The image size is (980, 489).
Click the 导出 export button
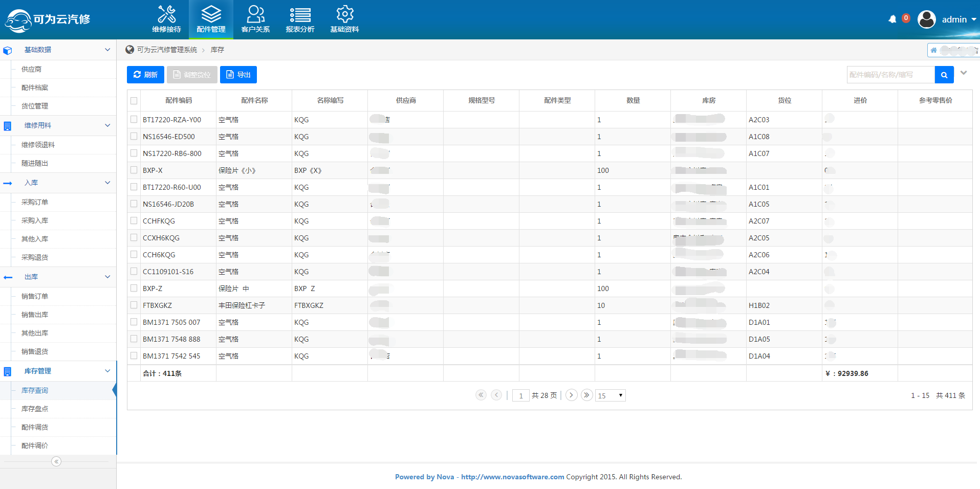click(238, 75)
